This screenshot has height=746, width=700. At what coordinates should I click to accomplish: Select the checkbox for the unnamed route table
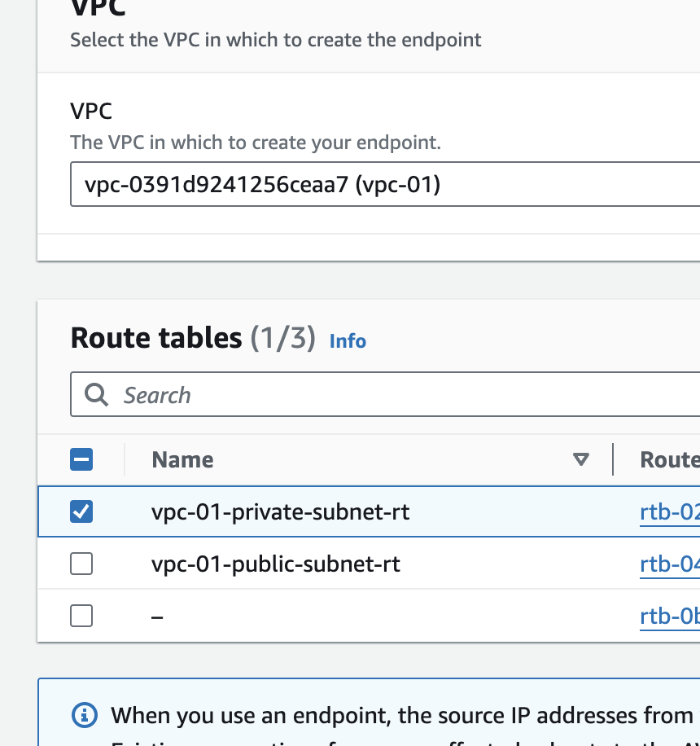81,616
